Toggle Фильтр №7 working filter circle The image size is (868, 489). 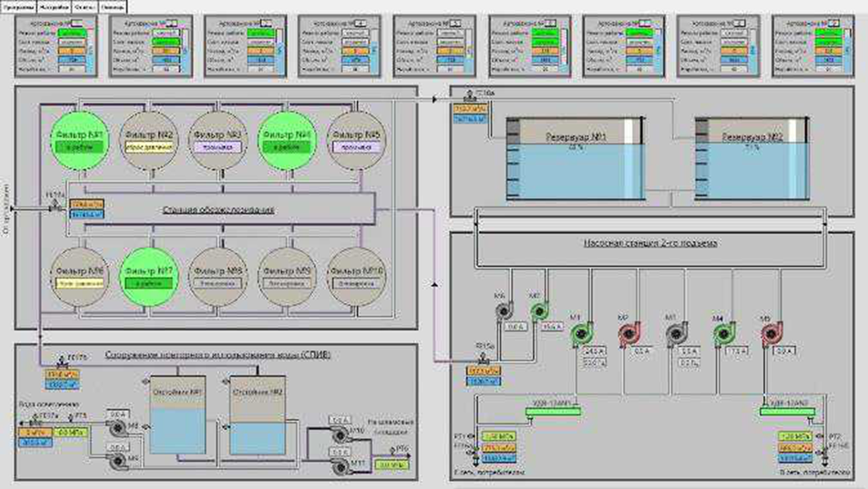(148, 276)
